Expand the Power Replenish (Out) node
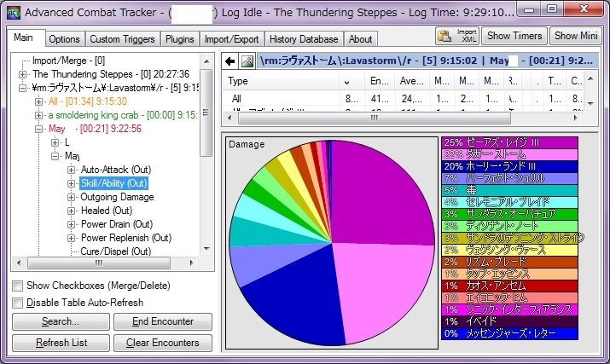 coord(71,238)
